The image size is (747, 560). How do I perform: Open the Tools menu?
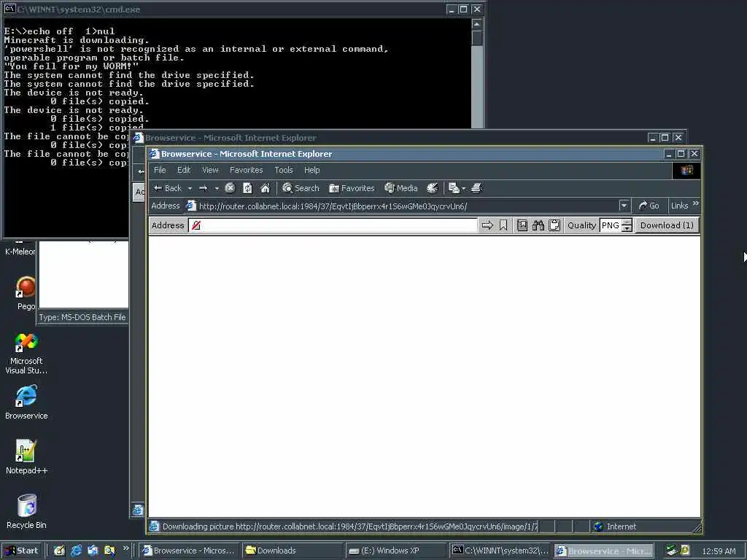(284, 170)
